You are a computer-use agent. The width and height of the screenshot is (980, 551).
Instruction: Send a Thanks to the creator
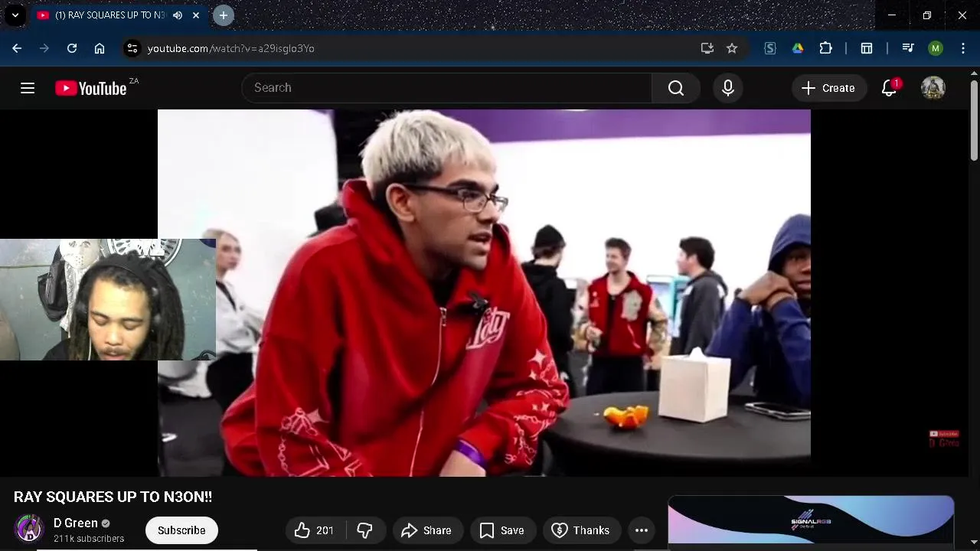click(x=582, y=530)
